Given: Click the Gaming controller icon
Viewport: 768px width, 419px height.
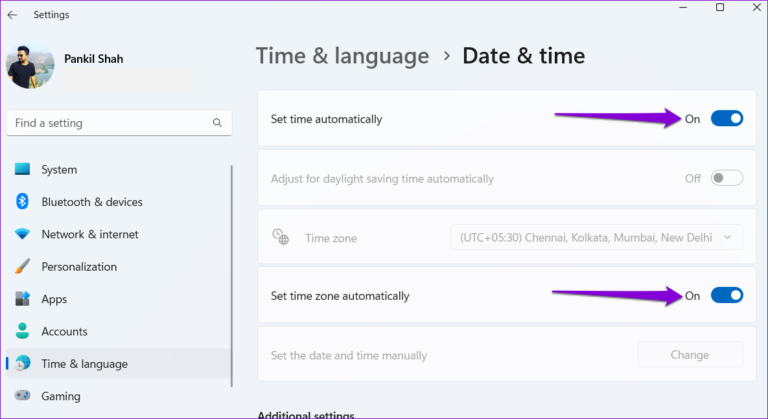Looking at the screenshot, I should (22, 396).
